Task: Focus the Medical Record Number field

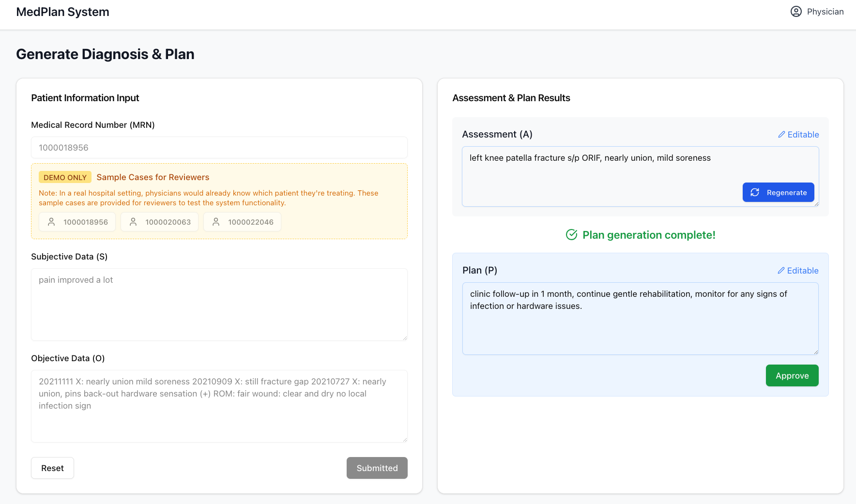Action: pos(219,148)
